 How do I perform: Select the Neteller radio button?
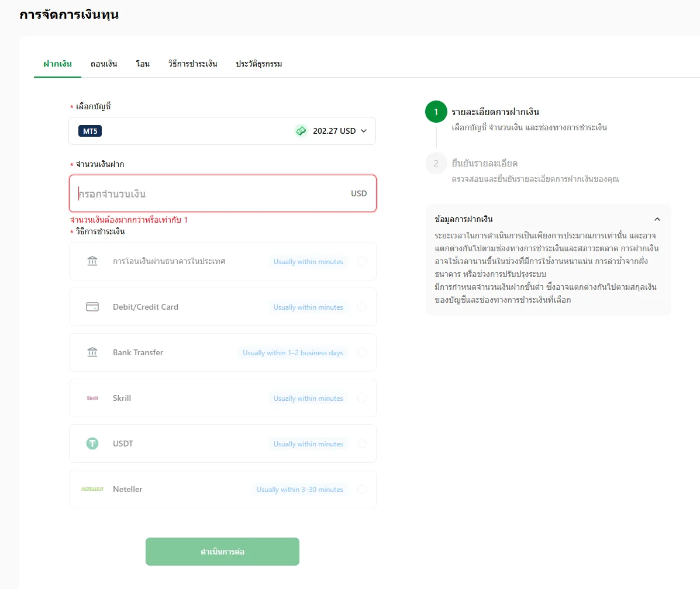tap(362, 489)
